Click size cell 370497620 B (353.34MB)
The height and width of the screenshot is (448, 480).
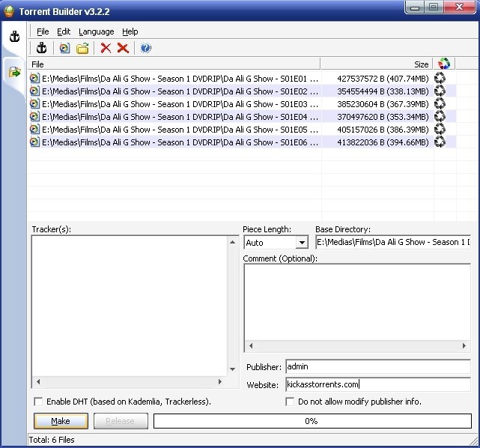pos(383,117)
